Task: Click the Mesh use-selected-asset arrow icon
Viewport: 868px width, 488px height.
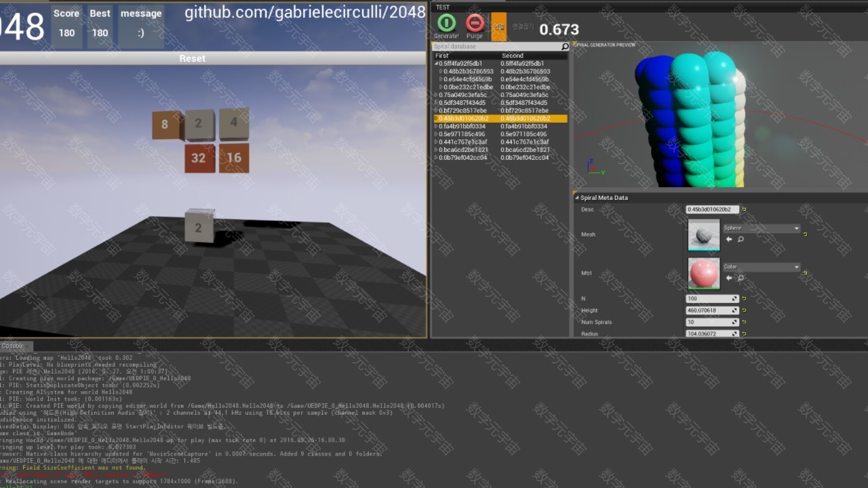Action: [729, 239]
